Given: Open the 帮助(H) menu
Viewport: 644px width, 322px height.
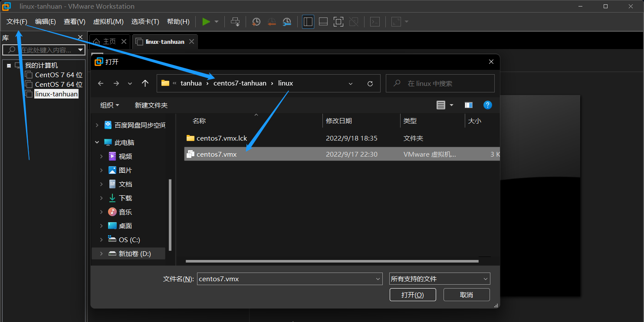Looking at the screenshot, I should pyautogui.click(x=178, y=22).
